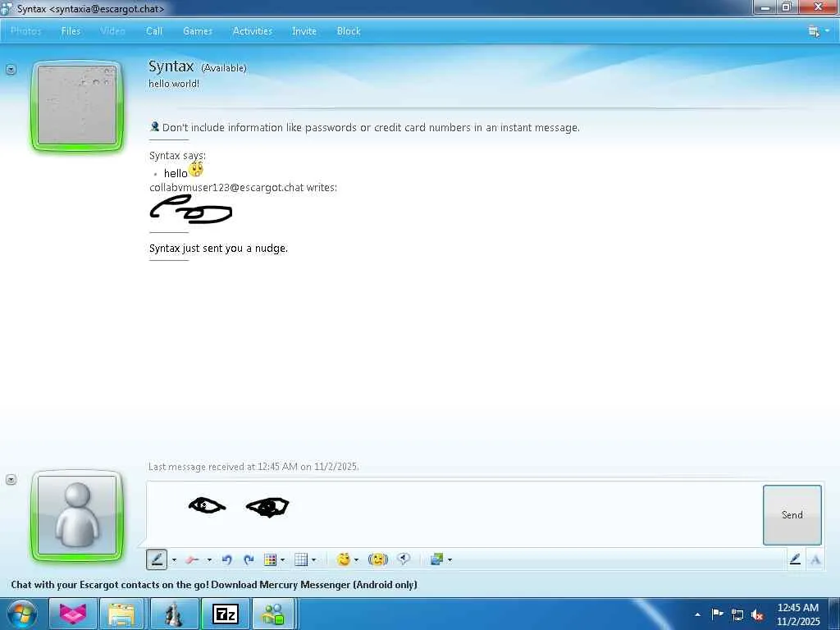
Task: Collapse Syntax's display picture
Action: pos(11,69)
